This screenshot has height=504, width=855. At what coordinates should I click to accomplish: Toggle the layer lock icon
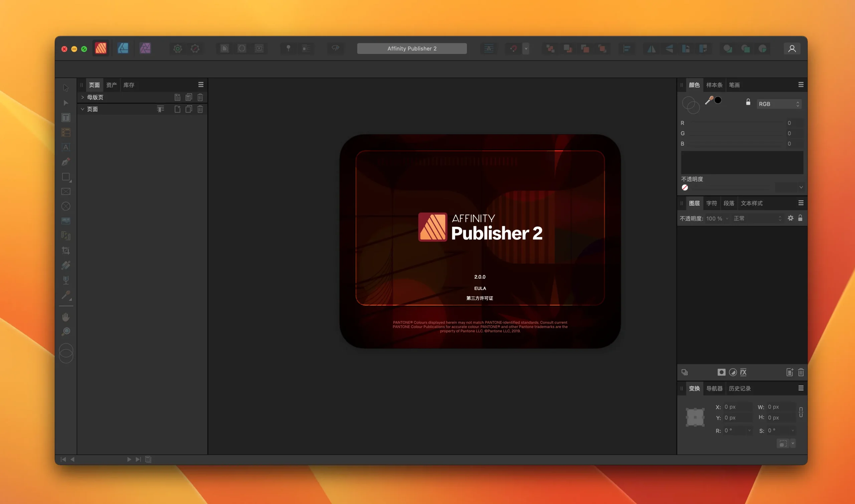800,218
